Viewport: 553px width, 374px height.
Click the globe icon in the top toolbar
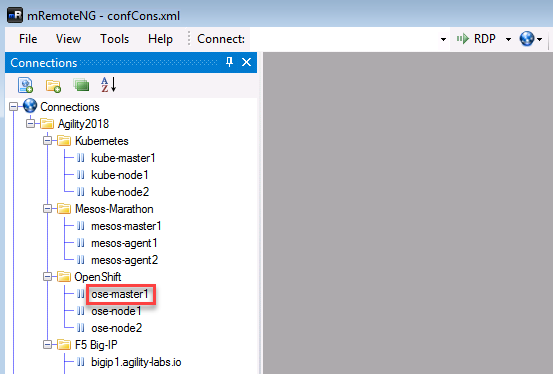(527, 38)
